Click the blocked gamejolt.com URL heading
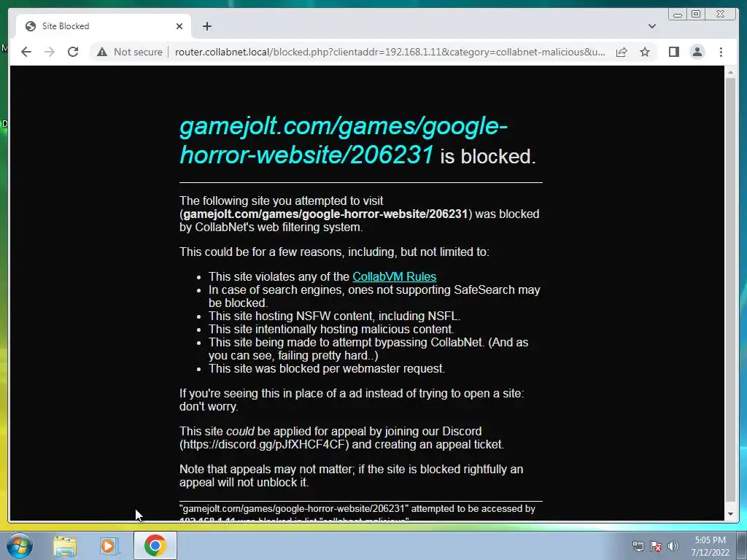This screenshot has height=560, width=747. click(344, 141)
